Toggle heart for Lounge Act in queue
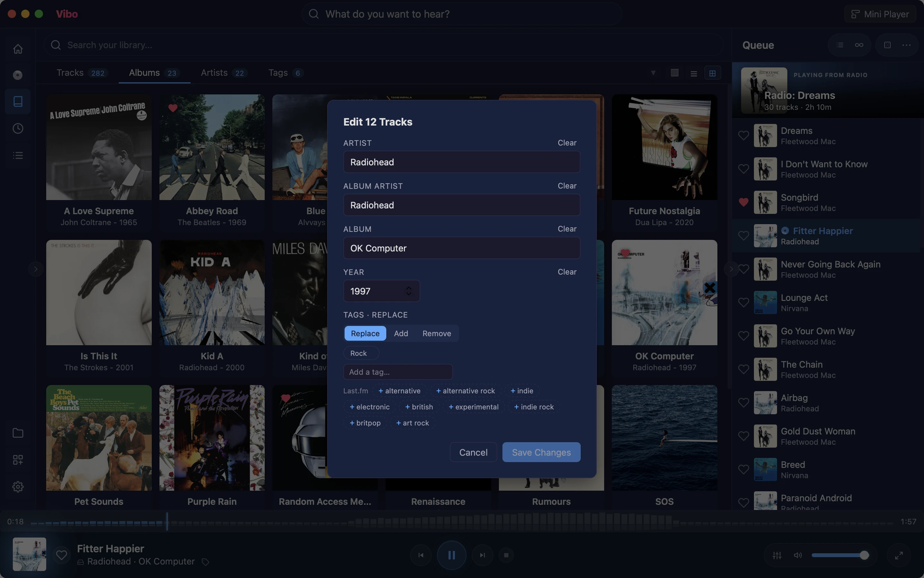924x578 pixels. pyautogui.click(x=743, y=302)
